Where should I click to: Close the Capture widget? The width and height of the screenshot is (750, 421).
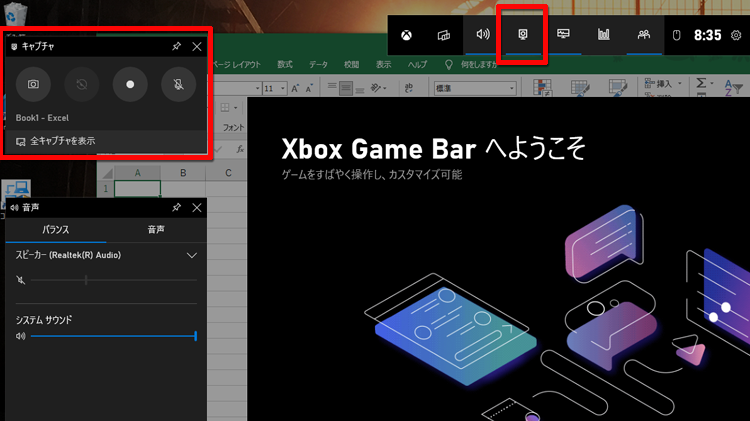[197, 46]
